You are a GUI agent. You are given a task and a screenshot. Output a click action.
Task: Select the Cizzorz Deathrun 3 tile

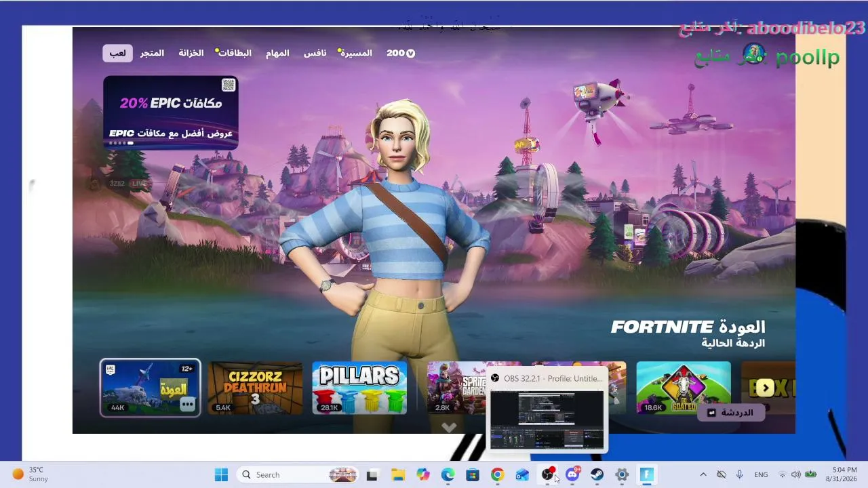click(255, 388)
